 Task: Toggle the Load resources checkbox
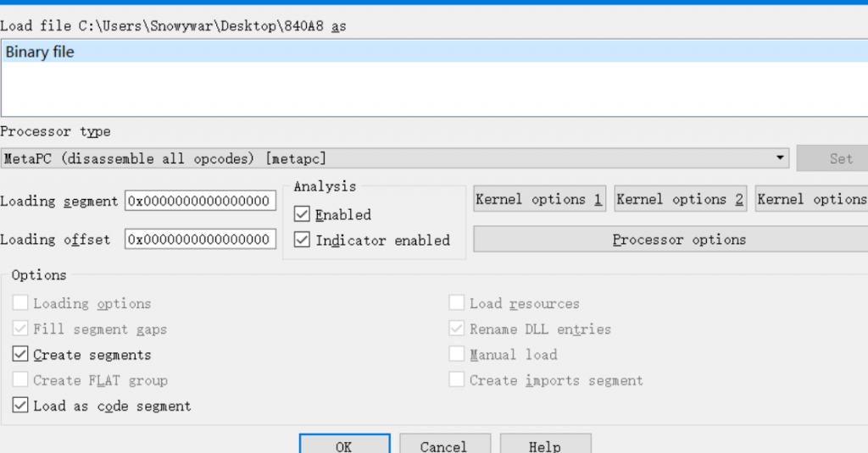[457, 304]
